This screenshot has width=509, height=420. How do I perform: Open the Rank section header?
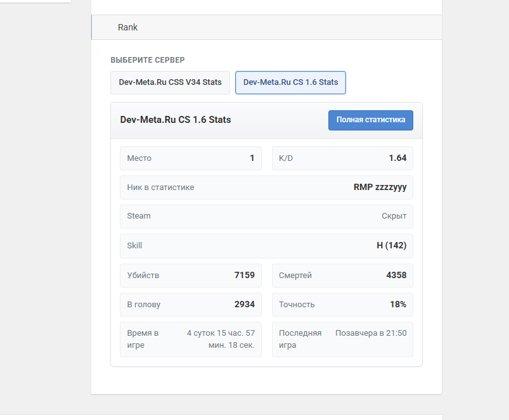[x=266, y=28]
